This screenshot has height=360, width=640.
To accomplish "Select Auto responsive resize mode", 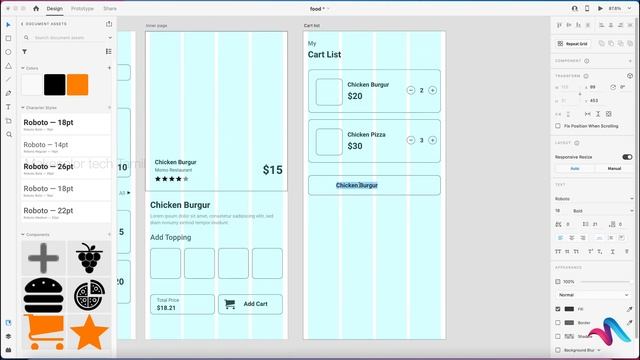I will pyautogui.click(x=575, y=168).
